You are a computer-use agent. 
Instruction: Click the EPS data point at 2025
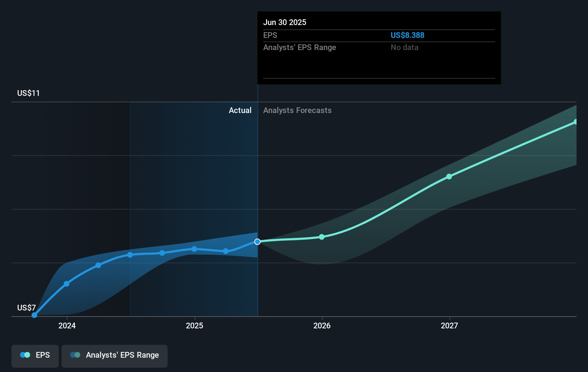pyautogui.click(x=194, y=249)
